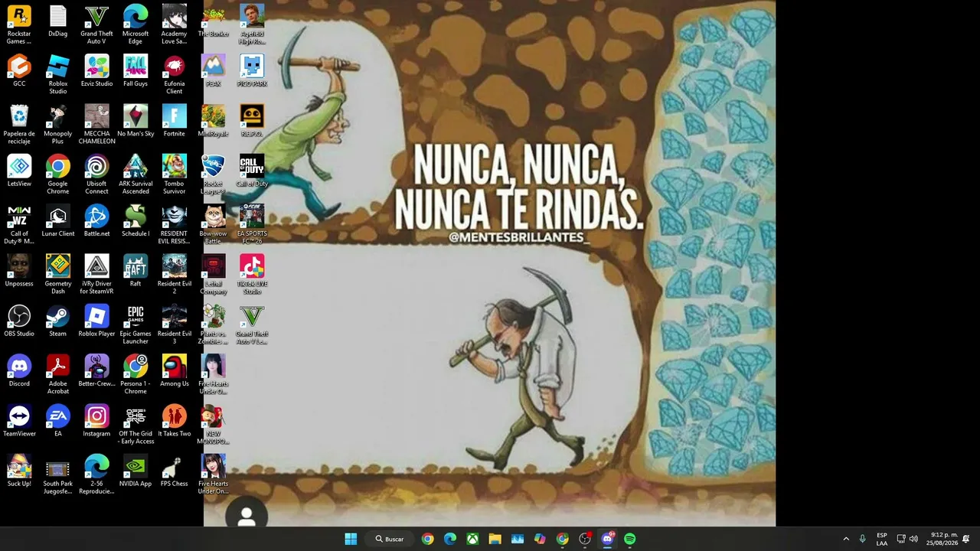Select the Bow-wow Battle shortcut
Image resolution: width=980 pixels, height=551 pixels.
coord(214,225)
